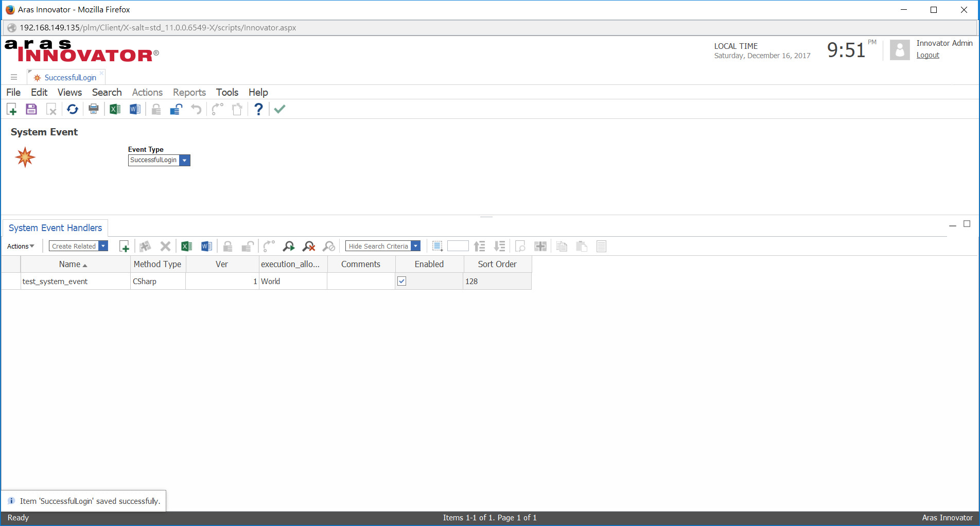Export to Excel from the main toolbar
This screenshot has width=980, height=526.
115,109
